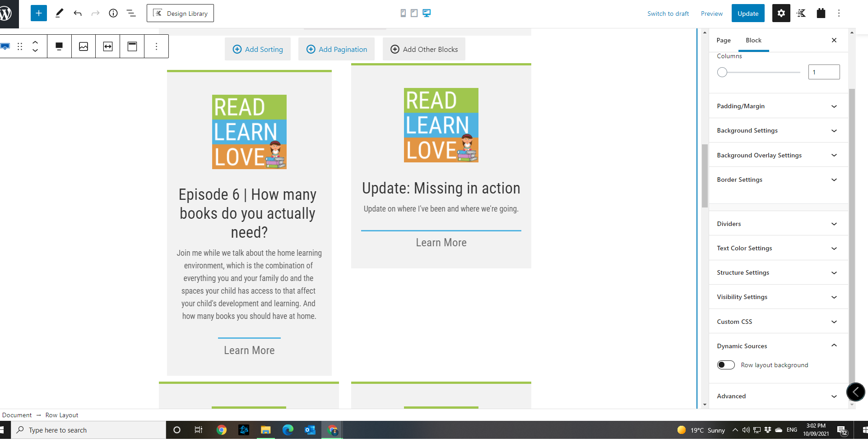Click the Add Pagination button

pos(336,49)
